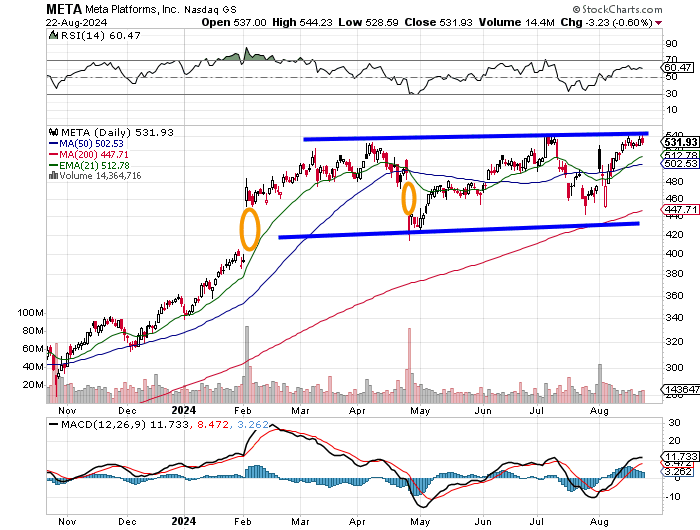Click the 531.93 last price tag
The image size is (700, 530).
pos(680,142)
